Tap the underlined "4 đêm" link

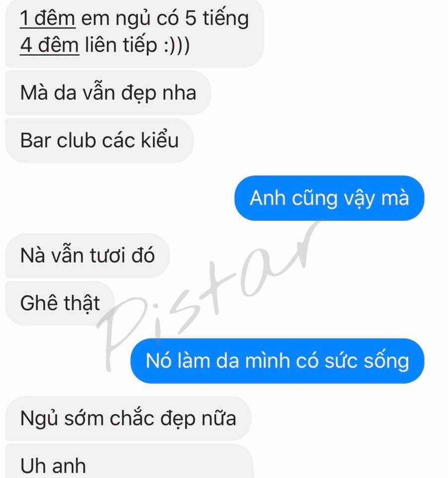pos(49,45)
